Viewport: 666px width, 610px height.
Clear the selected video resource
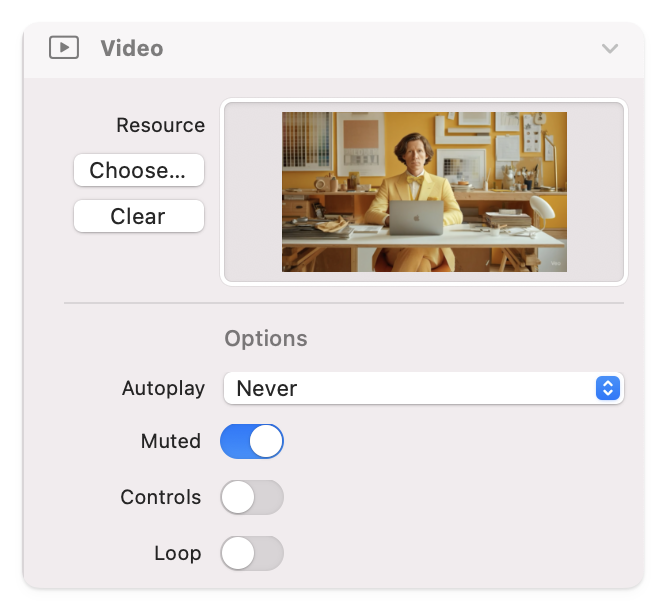[x=138, y=216]
